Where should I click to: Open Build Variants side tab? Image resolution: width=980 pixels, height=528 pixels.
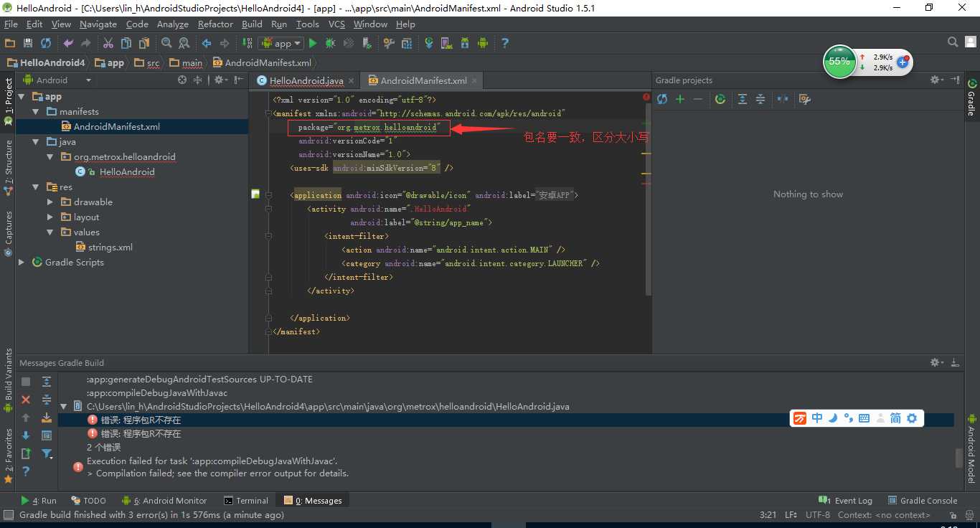[x=9, y=380]
